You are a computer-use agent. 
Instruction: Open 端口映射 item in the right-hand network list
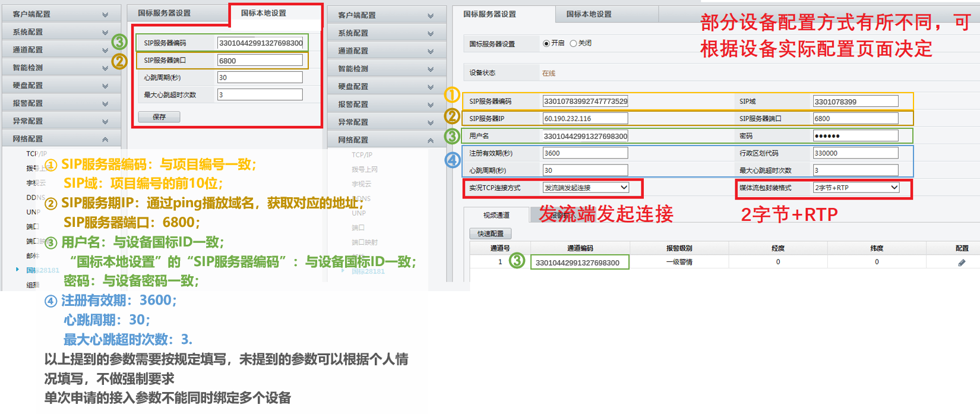pos(365,242)
